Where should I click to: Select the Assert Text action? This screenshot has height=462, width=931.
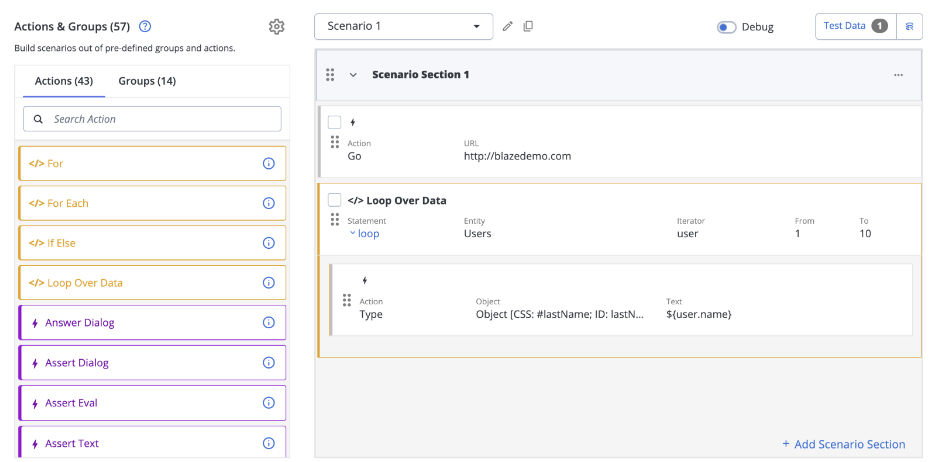152,443
